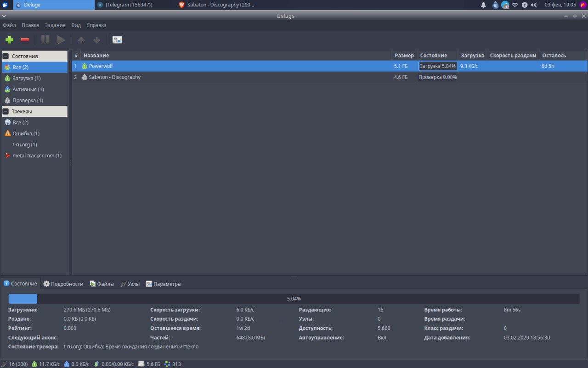Open the Вид menu

[76, 25]
